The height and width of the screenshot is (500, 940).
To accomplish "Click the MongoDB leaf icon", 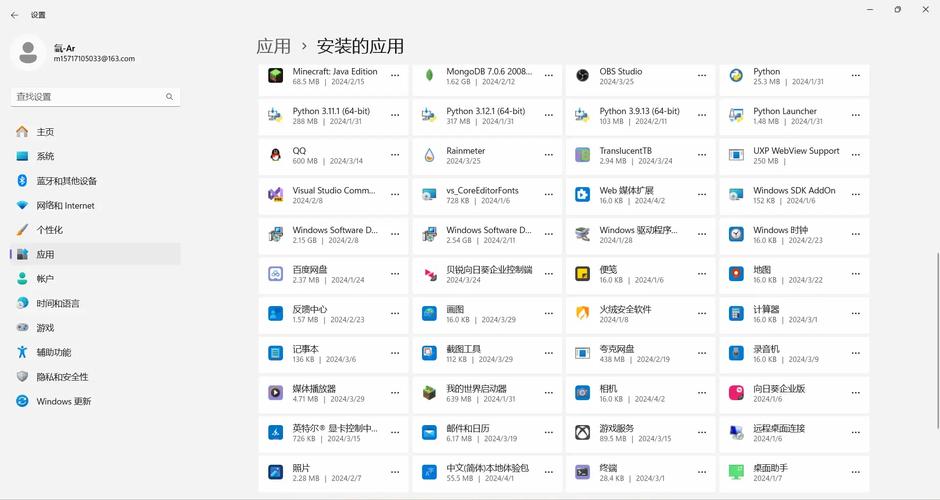I will tap(429, 76).
